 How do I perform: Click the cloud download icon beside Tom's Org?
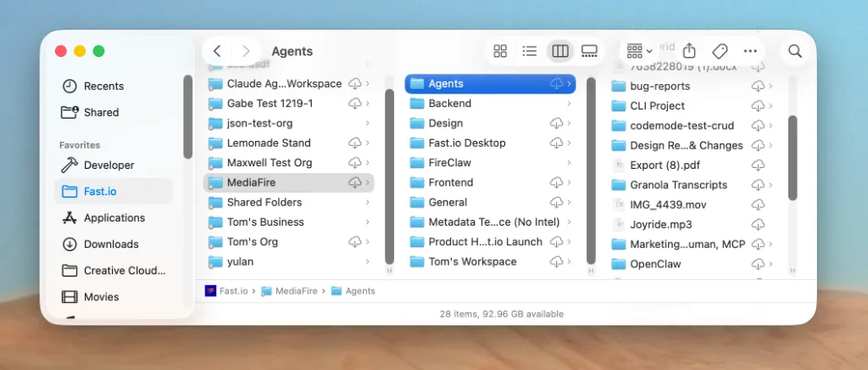point(355,242)
